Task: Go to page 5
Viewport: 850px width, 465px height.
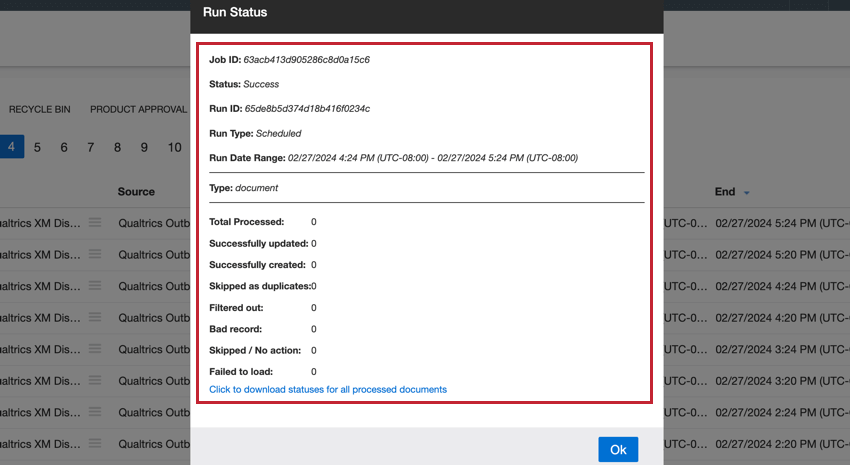Action: pyautogui.click(x=37, y=147)
